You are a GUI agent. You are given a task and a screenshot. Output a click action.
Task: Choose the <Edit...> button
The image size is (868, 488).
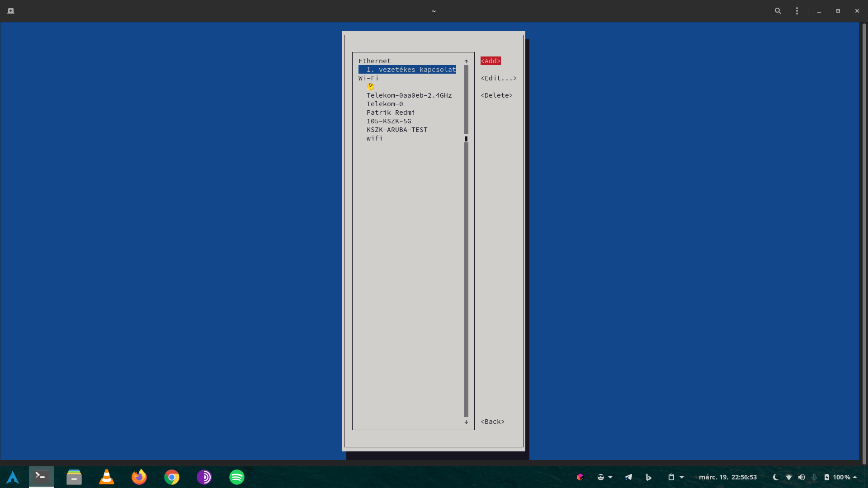pos(499,78)
